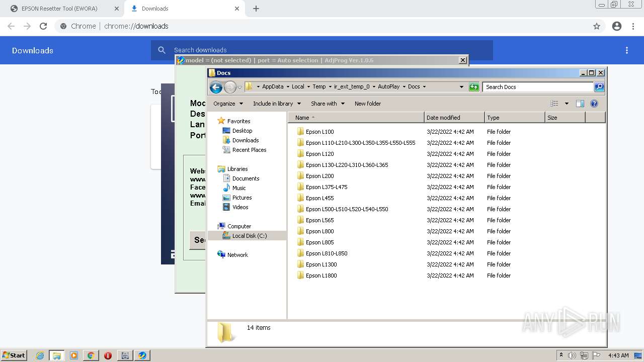Image resolution: width=644 pixels, height=362 pixels.
Task: Click the taskbar clock showing 4:43 AM
Action: coord(618,355)
